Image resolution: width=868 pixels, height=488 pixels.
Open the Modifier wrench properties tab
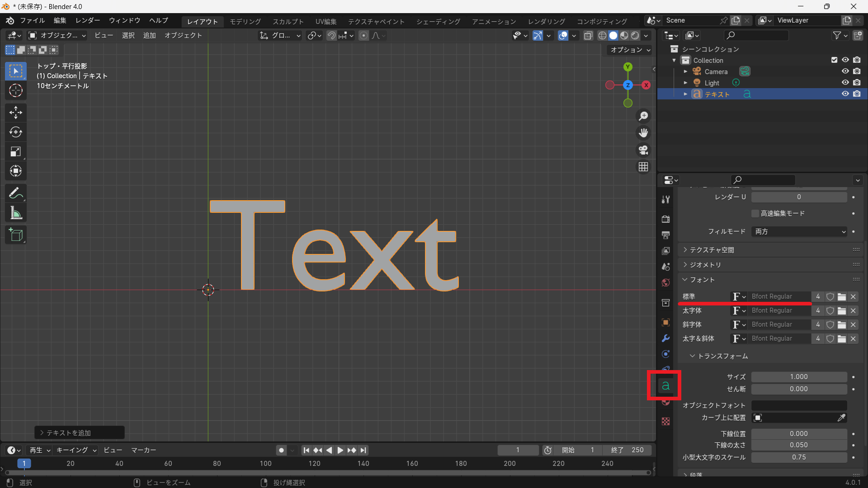click(x=665, y=338)
